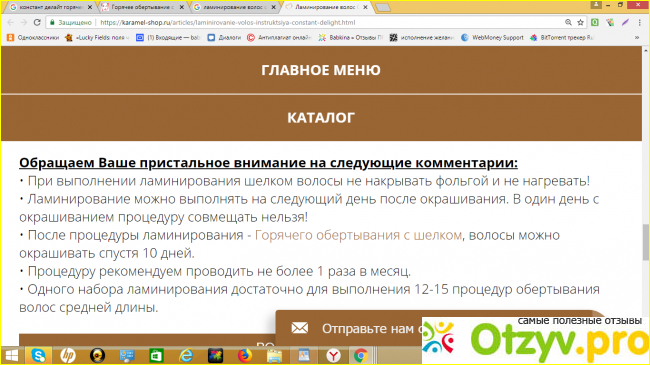The width and height of the screenshot is (650, 365).
Task: Click the purple feather extension icon
Action: coord(625,22)
